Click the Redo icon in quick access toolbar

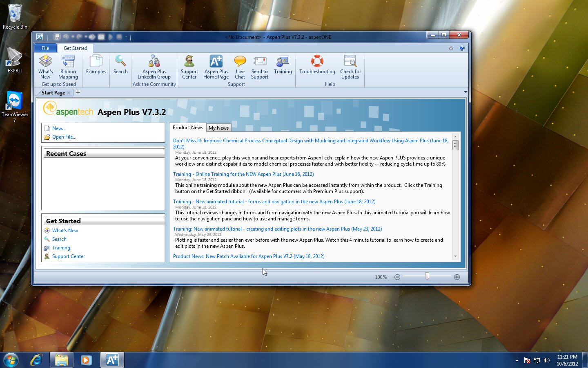click(79, 37)
